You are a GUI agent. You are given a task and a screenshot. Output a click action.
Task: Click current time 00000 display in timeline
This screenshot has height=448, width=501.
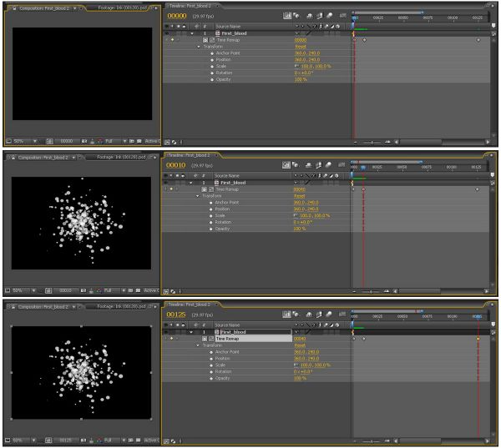[177, 16]
